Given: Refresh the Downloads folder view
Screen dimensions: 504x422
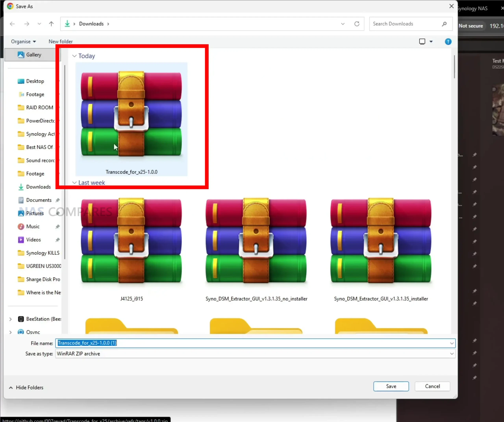Looking at the screenshot, I should (357, 24).
